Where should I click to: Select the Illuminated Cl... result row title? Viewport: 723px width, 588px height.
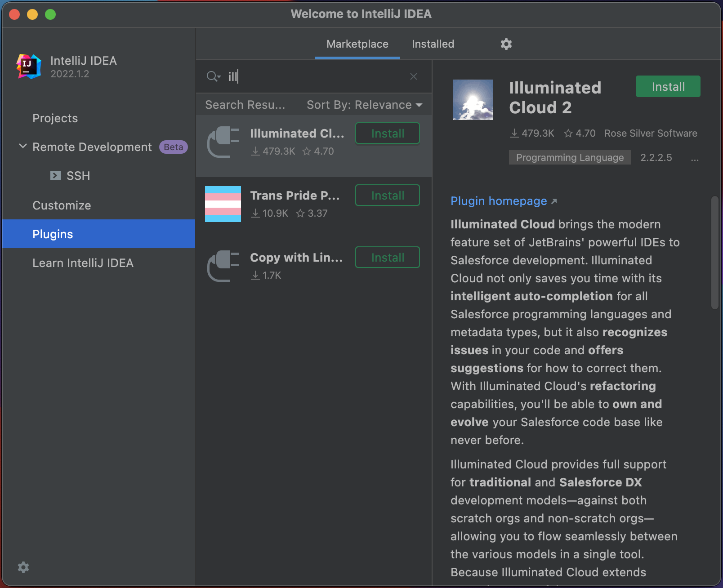pyautogui.click(x=297, y=134)
